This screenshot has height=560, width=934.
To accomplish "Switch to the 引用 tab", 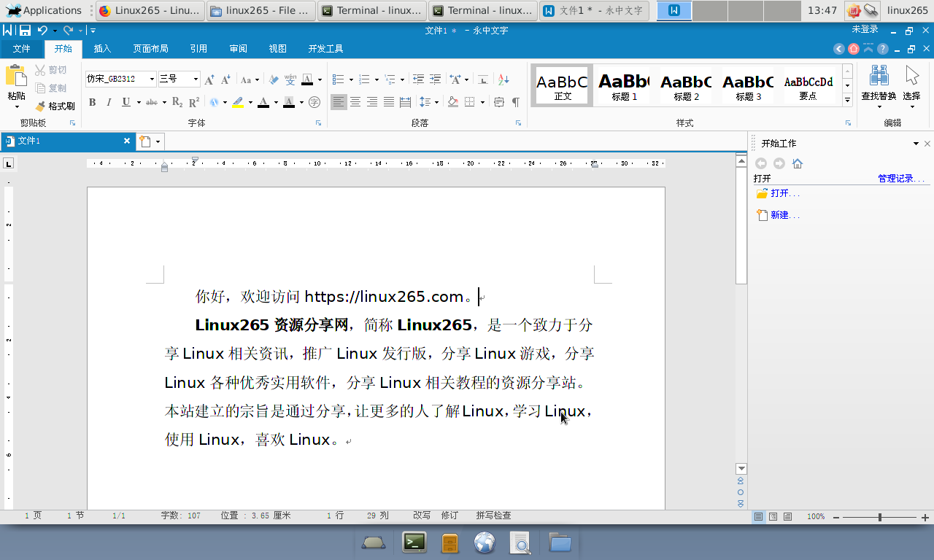I will pyautogui.click(x=198, y=49).
